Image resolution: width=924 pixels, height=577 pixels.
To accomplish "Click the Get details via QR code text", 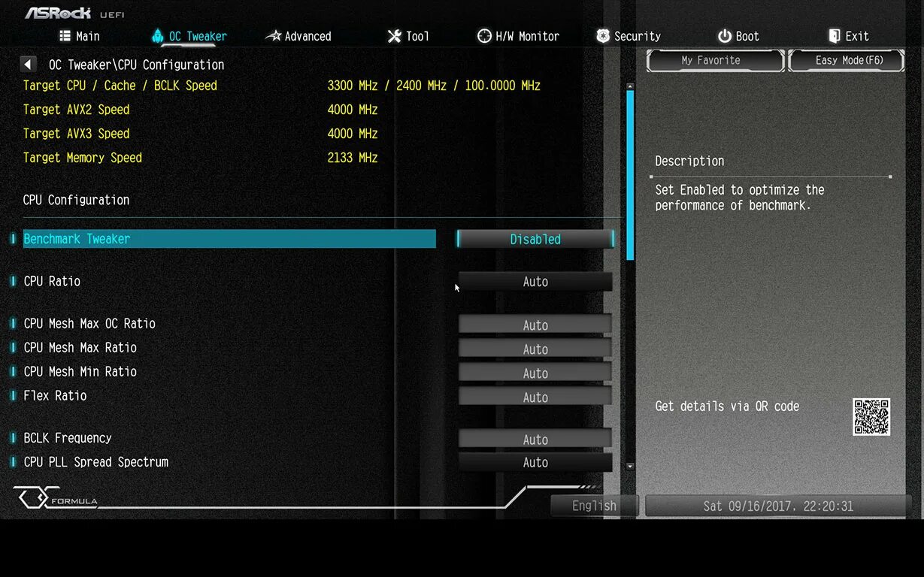I will coord(727,406).
